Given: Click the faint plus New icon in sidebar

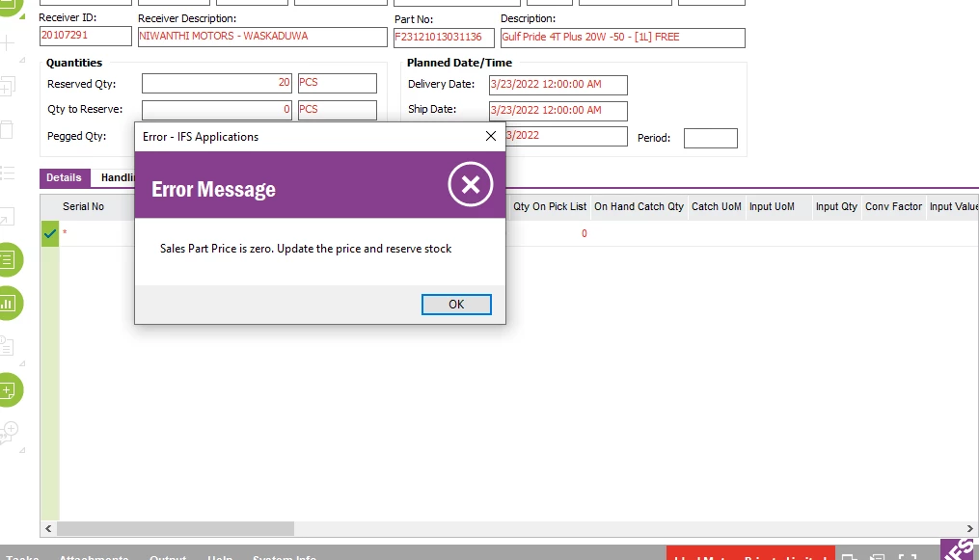Looking at the screenshot, I should (8, 43).
